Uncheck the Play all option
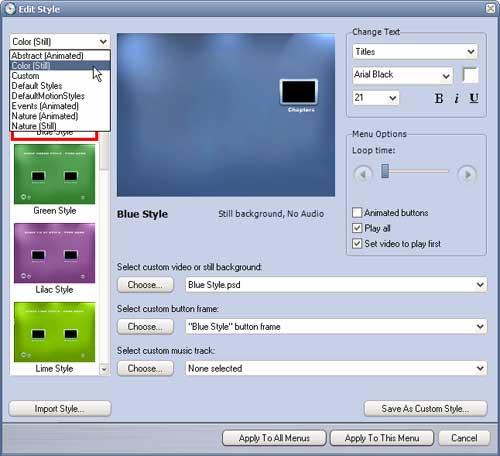 tap(357, 228)
